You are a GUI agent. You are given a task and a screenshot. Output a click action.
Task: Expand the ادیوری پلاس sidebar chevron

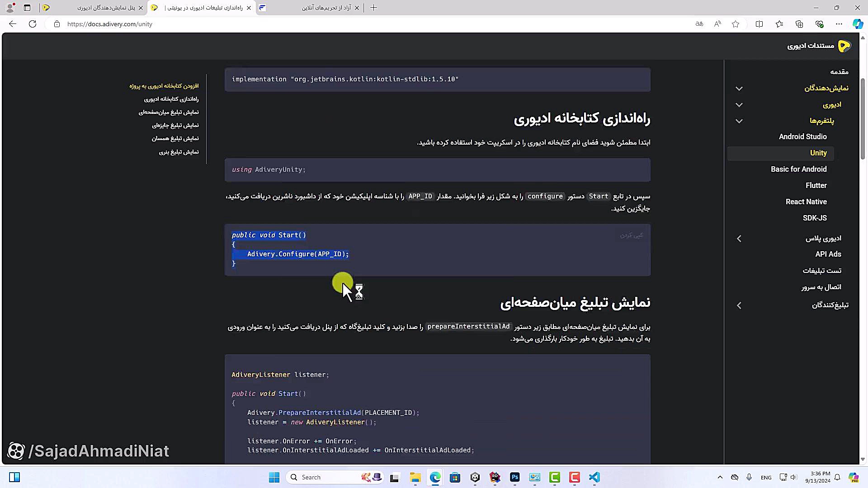pyautogui.click(x=739, y=239)
